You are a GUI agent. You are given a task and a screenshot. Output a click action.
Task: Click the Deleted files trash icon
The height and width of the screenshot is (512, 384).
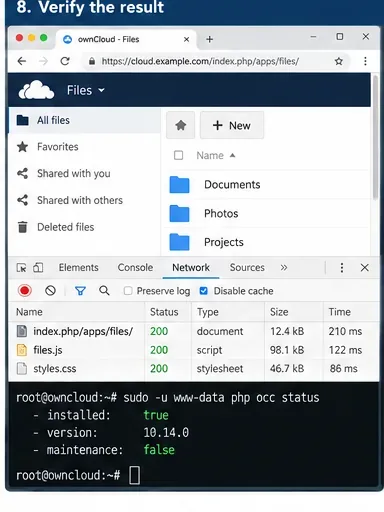(x=22, y=227)
